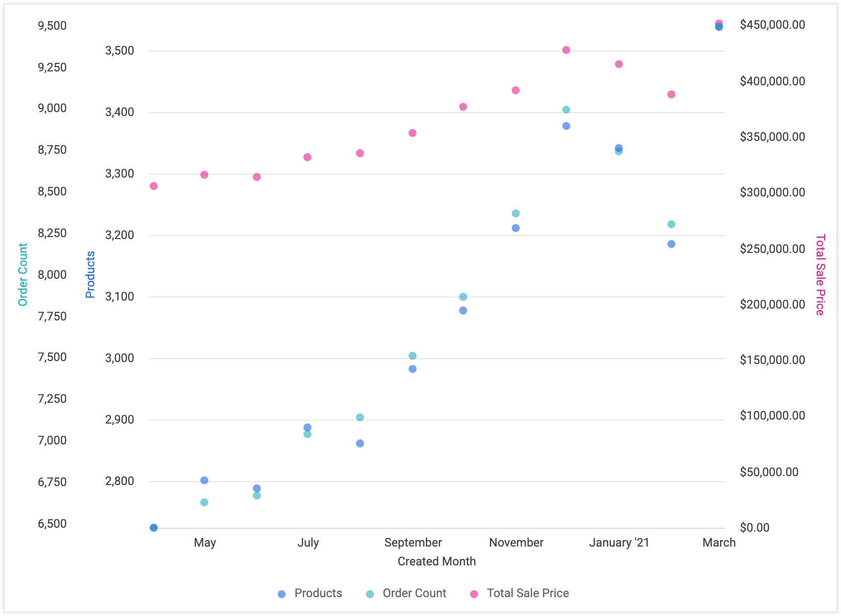Select February's blue Products data point
The image size is (841, 616).
point(671,244)
